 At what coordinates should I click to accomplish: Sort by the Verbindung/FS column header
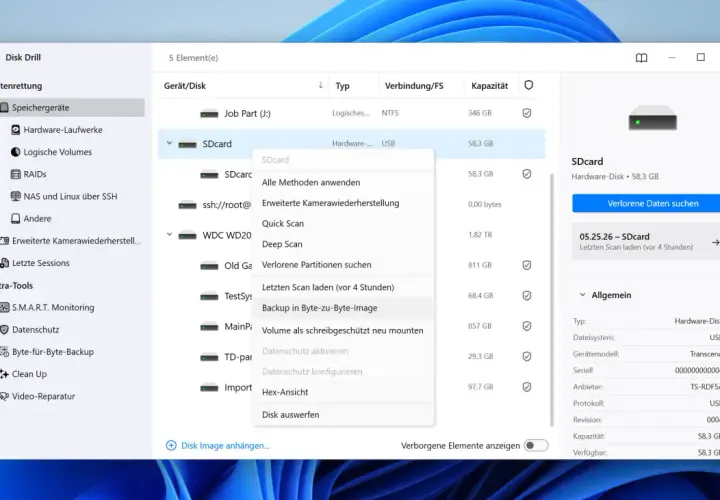click(x=414, y=86)
